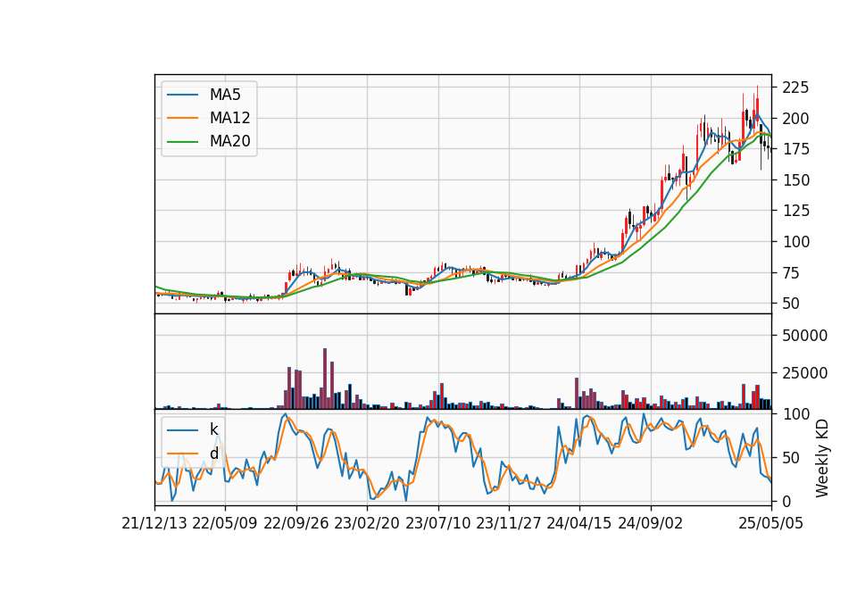
Task: Click the k legend label in KD panel
Action: point(213,429)
